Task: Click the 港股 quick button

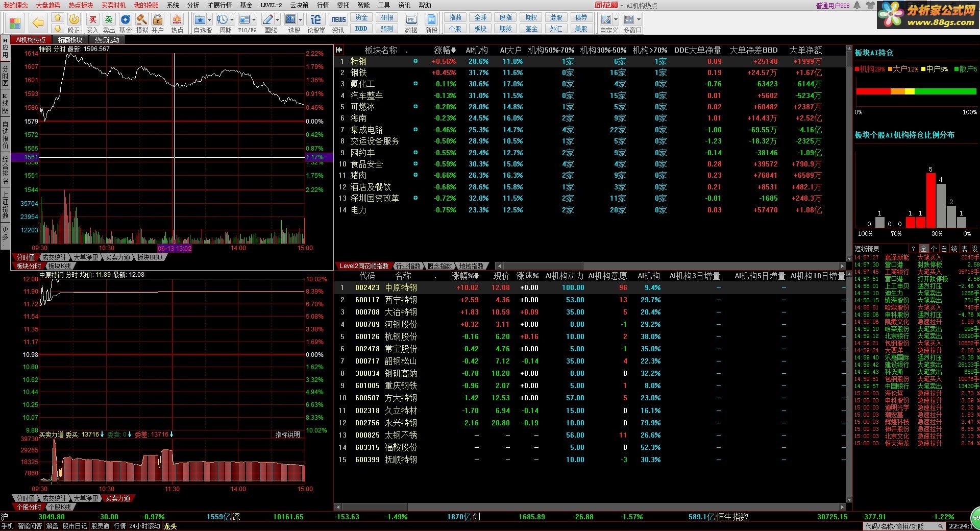Action: pos(556,17)
